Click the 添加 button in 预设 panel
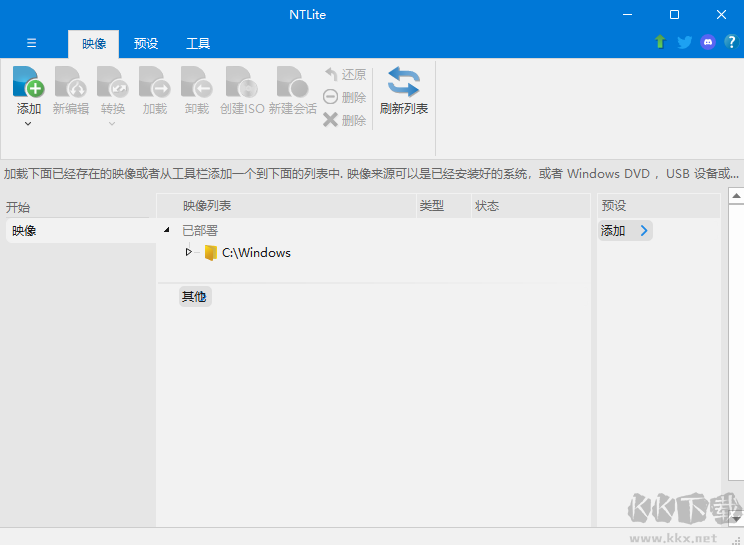Viewport: 744px width, 545px height. 624,231
